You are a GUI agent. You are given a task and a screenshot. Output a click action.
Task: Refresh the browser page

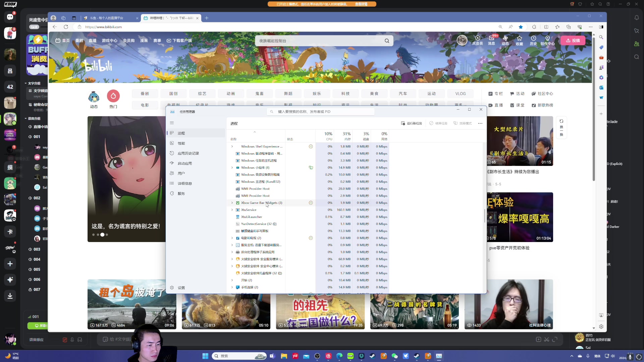(66, 27)
